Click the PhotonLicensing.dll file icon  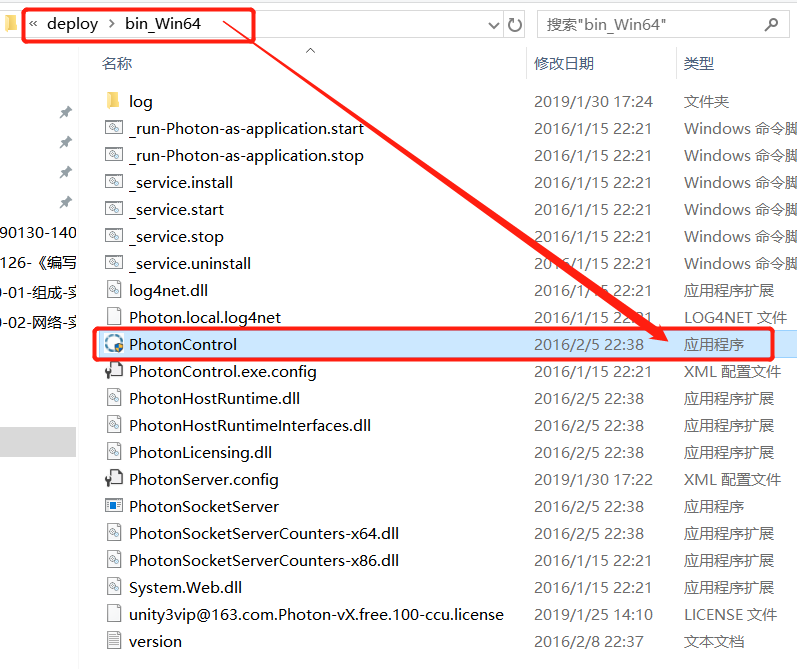[114, 451]
